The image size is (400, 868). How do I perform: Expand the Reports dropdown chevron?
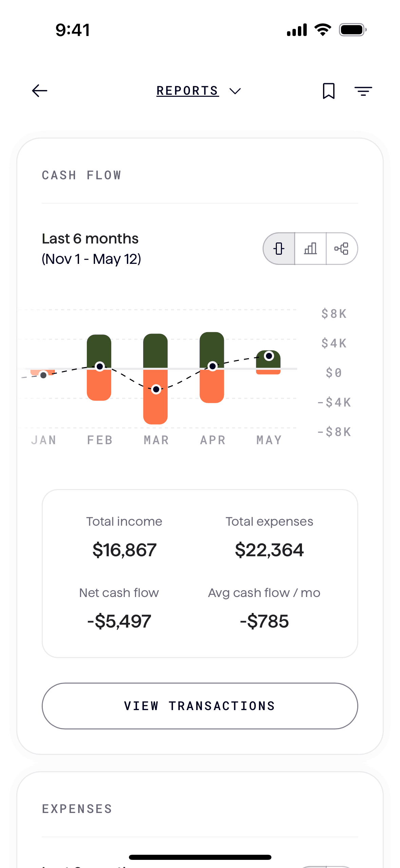[x=235, y=91]
